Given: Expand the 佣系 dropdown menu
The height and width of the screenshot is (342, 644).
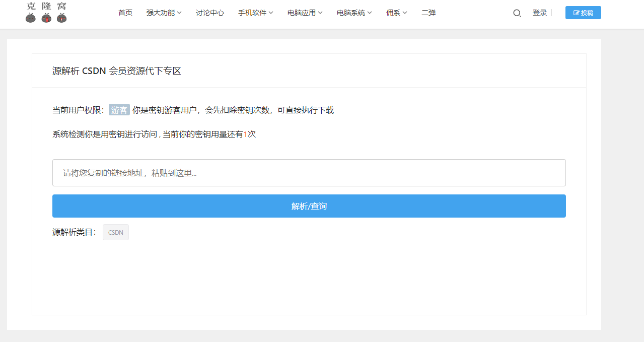Looking at the screenshot, I should tap(397, 13).
